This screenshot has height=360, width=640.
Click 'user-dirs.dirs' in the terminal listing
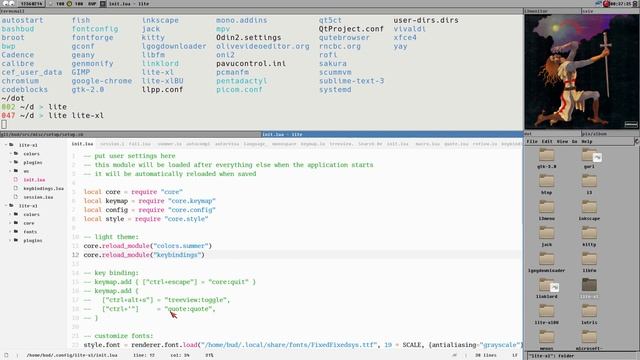pyautogui.click(x=426, y=20)
